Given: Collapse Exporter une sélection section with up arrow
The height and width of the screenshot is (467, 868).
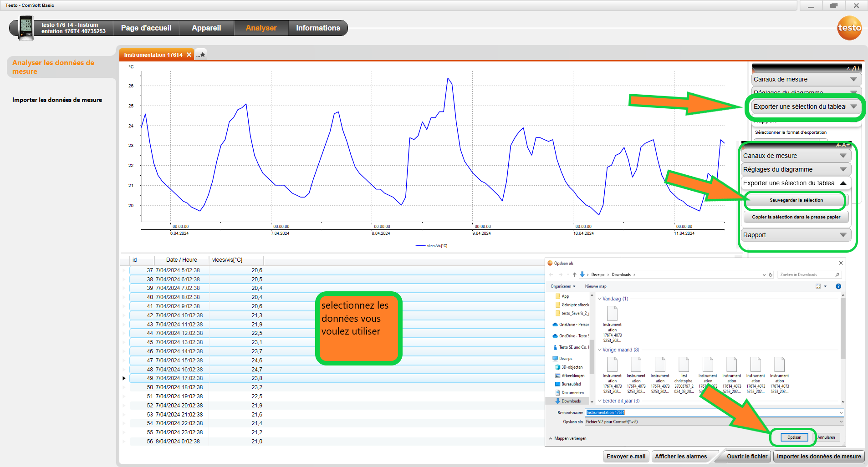Looking at the screenshot, I should click(843, 183).
